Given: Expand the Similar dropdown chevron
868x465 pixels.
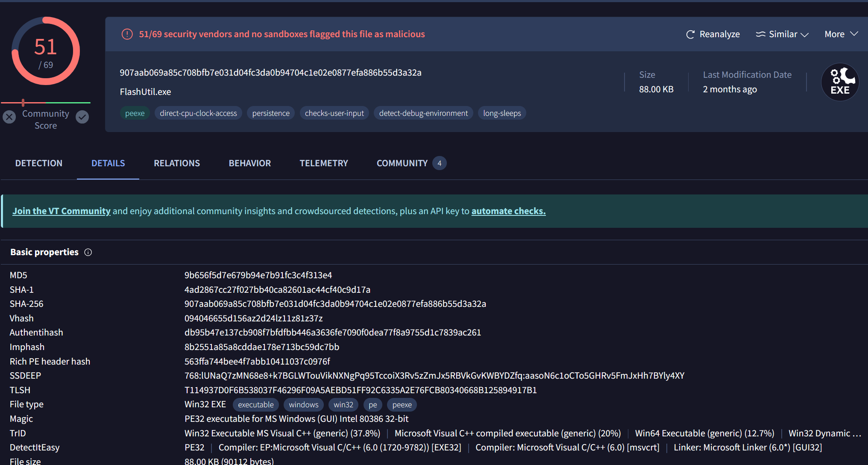Looking at the screenshot, I should tap(805, 35).
